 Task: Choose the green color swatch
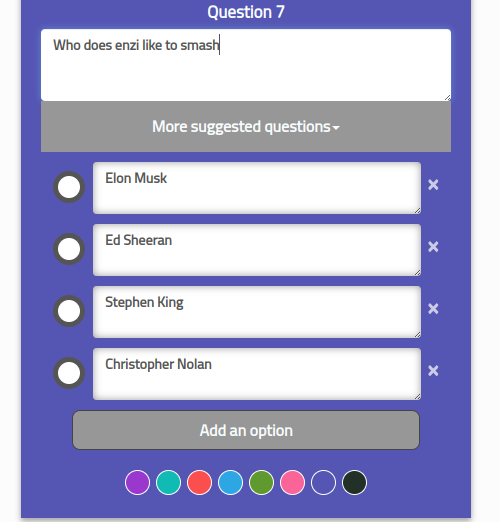coord(261,482)
